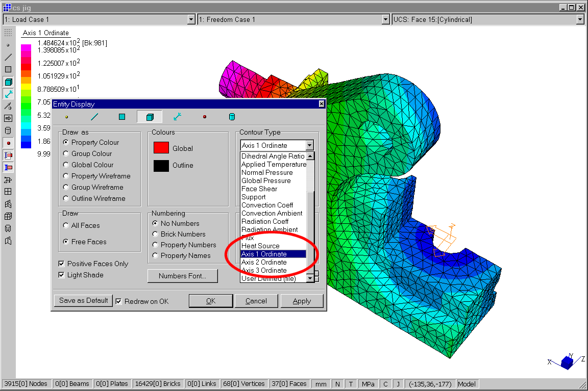This screenshot has width=588, height=391.
Task: Switch to beam line icon in dialog
Action: pos(94,117)
